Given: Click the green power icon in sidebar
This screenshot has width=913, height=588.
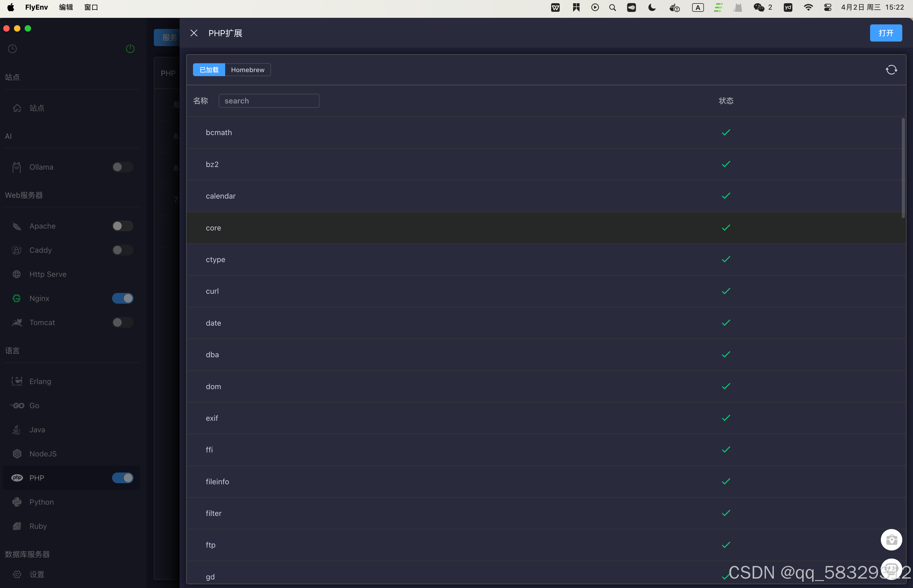Looking at the screenshot, I should (x=130, y=49).
